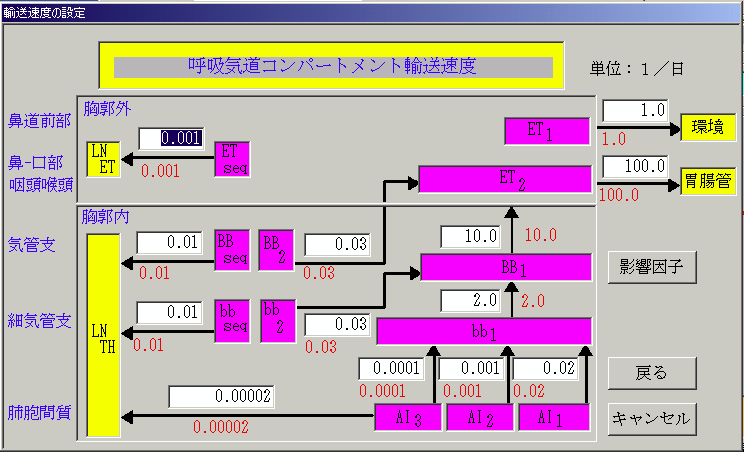Click the magenta ET2 compartment box
Screen dimensions: 744x452
[x=505, y=179]
